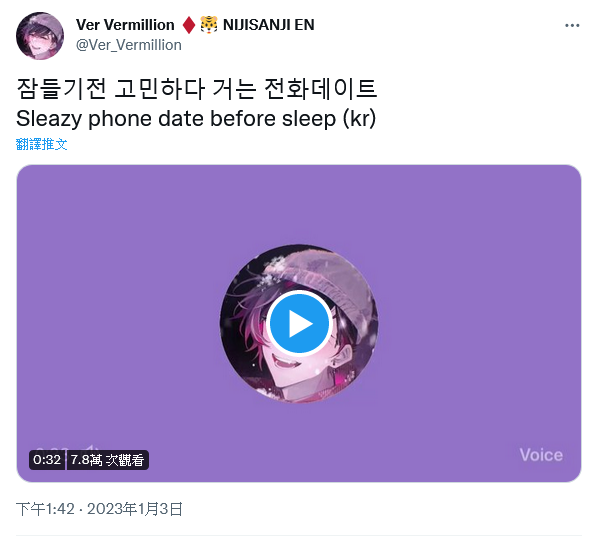Screen dimensions: 598x536
Task: Open the @Ver_Vermillion handle
Action: click(x=129, y=45)
